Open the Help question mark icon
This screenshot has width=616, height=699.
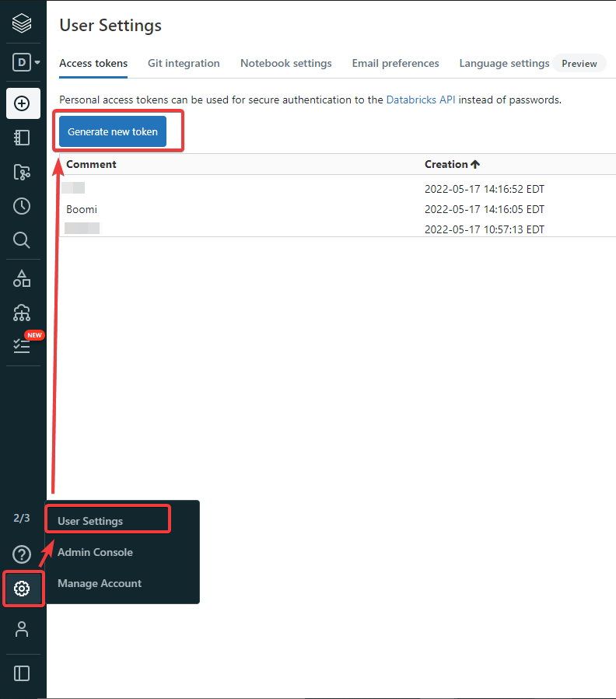(x=21, y=554)
